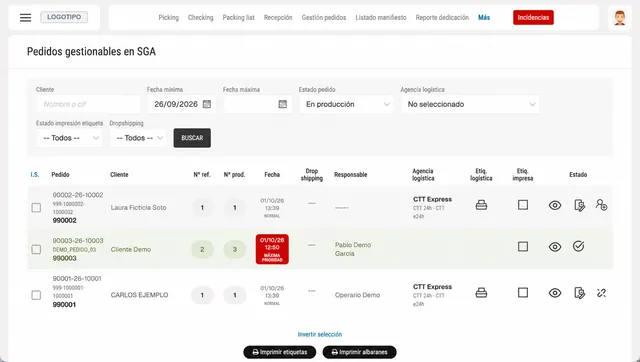
Task: Open the Estado pedido dropdown
Action: tap(346, 104)
